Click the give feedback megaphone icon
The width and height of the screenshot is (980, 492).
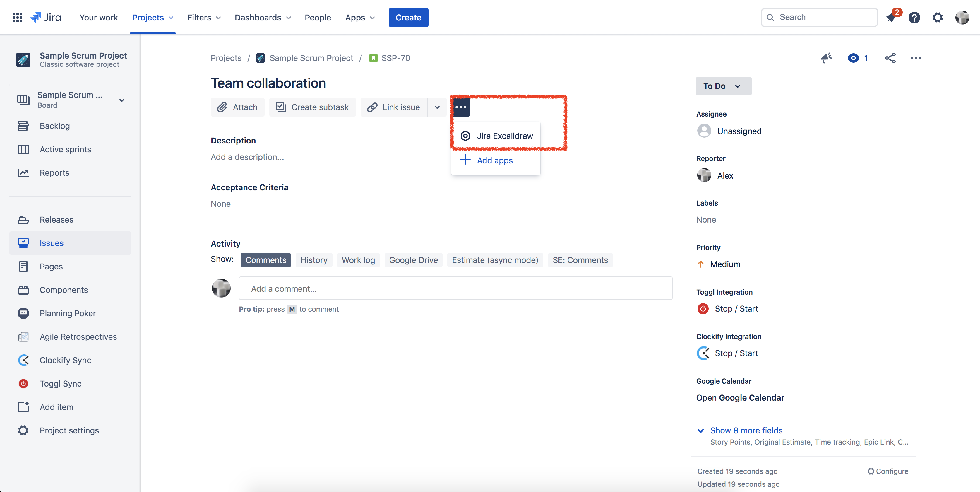[x=826, y=58]
